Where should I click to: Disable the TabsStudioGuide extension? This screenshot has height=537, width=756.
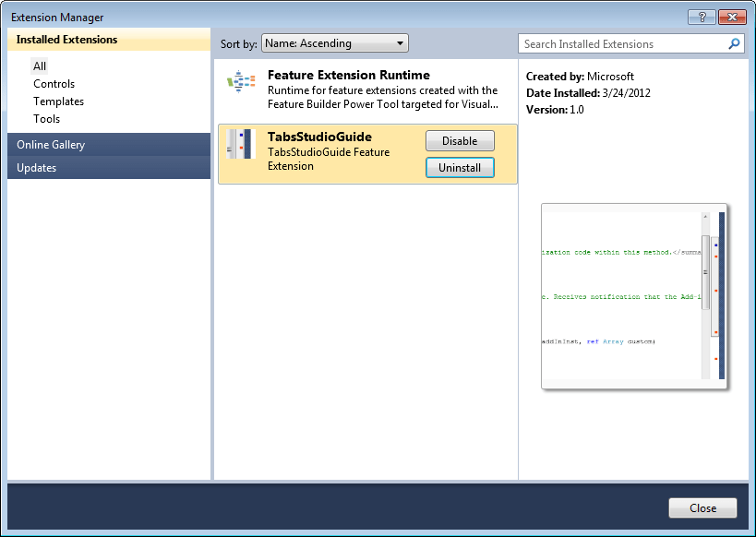point(459,140)
